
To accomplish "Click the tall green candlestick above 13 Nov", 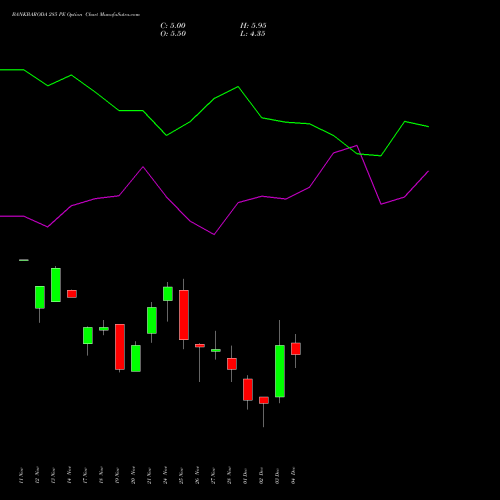I will (x=56, y=285).
